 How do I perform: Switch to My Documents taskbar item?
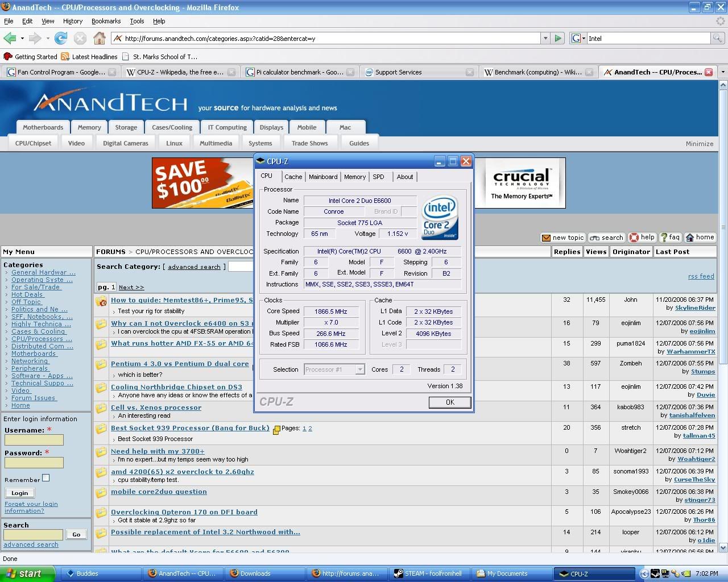coord(512,573)
